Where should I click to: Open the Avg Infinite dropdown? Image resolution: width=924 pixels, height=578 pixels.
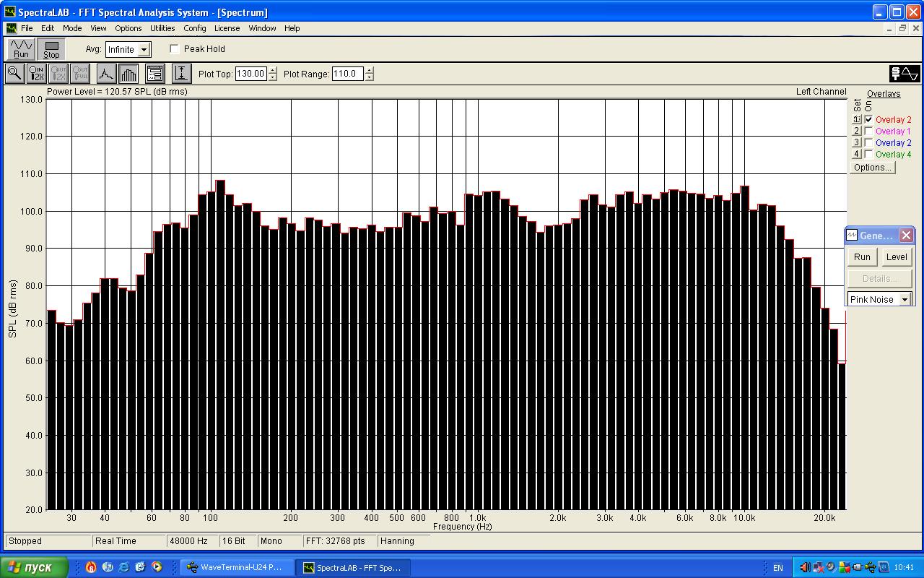point(144,50)
